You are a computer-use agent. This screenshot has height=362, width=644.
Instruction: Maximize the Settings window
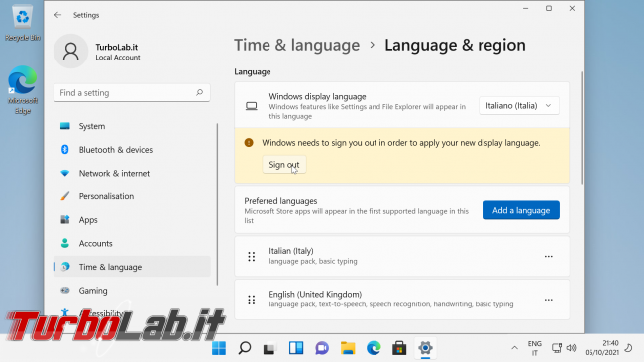(x=549, y=8)
